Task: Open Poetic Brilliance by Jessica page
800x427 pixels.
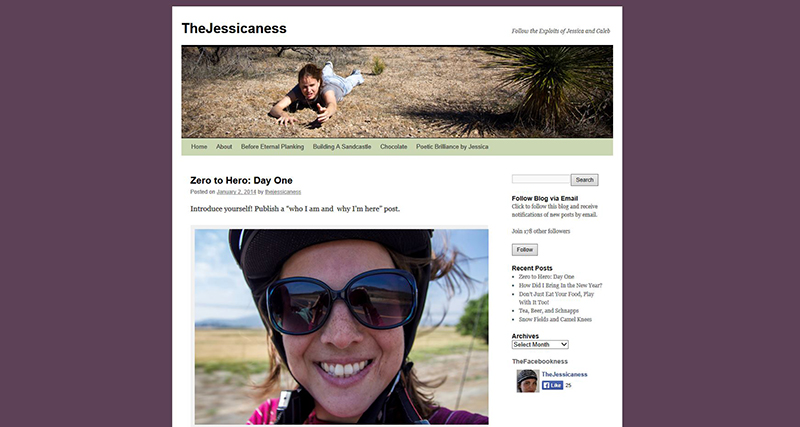Action: pos(452,146)
